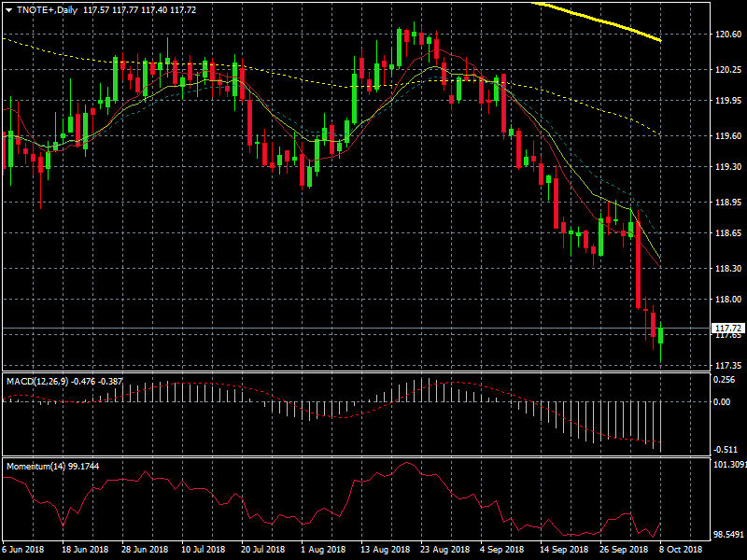Click the 14 Sep 2018 date label

[x=562, y=550]
